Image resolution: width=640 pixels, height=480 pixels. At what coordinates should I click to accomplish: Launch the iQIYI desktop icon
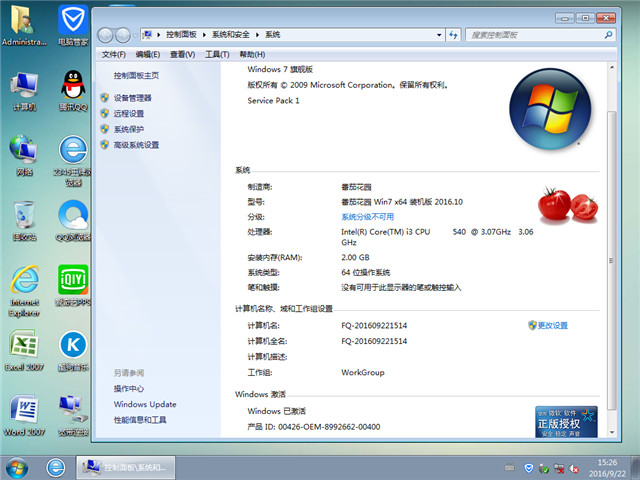[73, 285]
